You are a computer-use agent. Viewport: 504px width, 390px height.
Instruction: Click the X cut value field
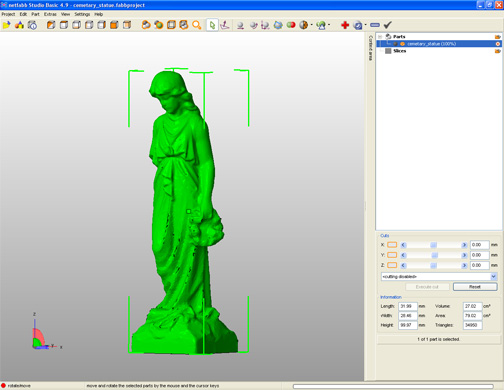(479, 245)
